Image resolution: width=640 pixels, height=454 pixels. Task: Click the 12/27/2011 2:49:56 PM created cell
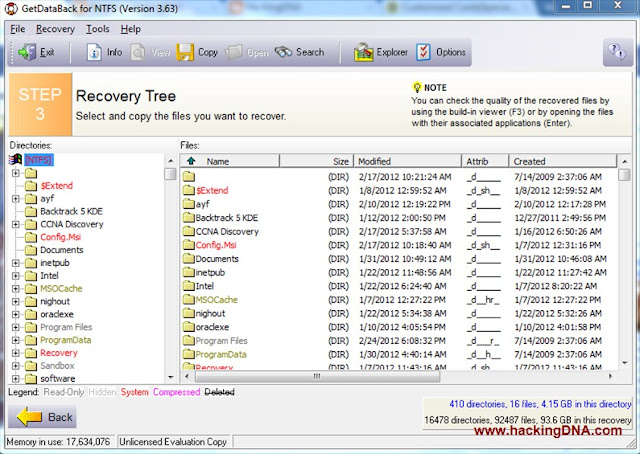click(560, 218)
